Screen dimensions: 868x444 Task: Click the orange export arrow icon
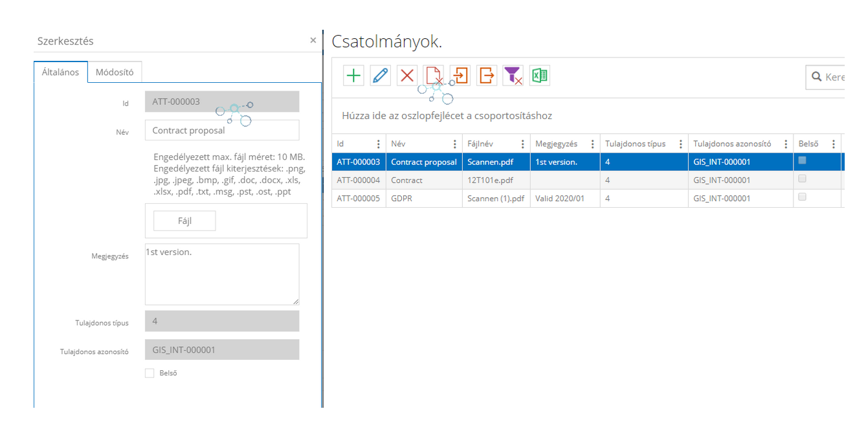click(487, 76)
